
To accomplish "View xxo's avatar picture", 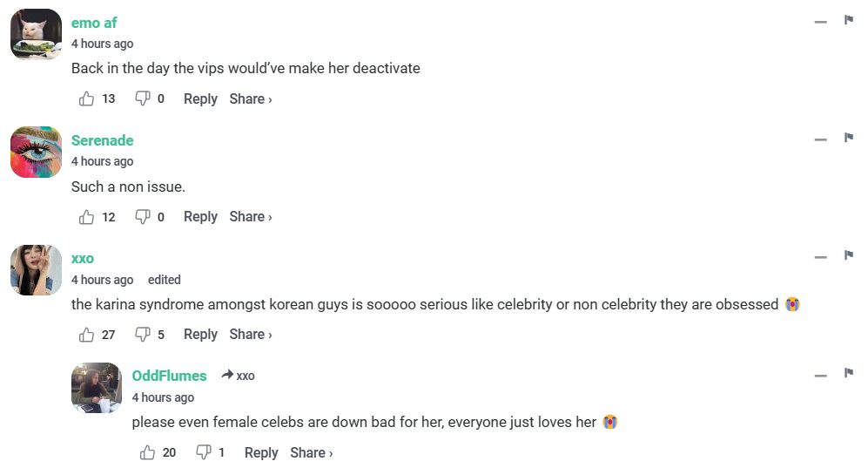I will pyautogui.click(x=36, y=270).
